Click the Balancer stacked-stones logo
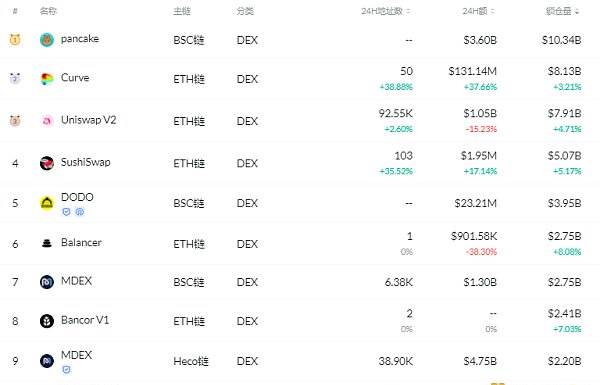Screen dimensions: 600x385 [47, 243]
